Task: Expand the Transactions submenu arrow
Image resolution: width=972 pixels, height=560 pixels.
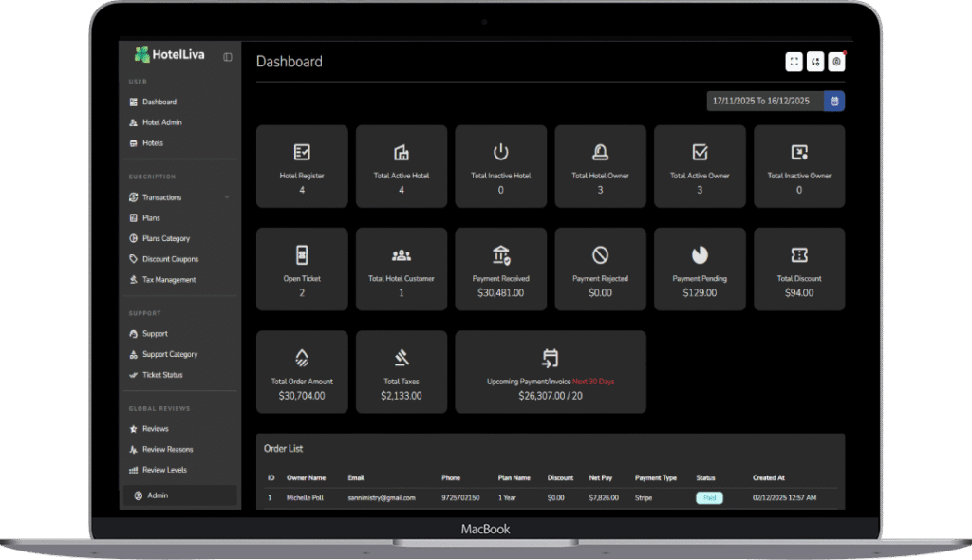Action: click(x=227, y=197)
